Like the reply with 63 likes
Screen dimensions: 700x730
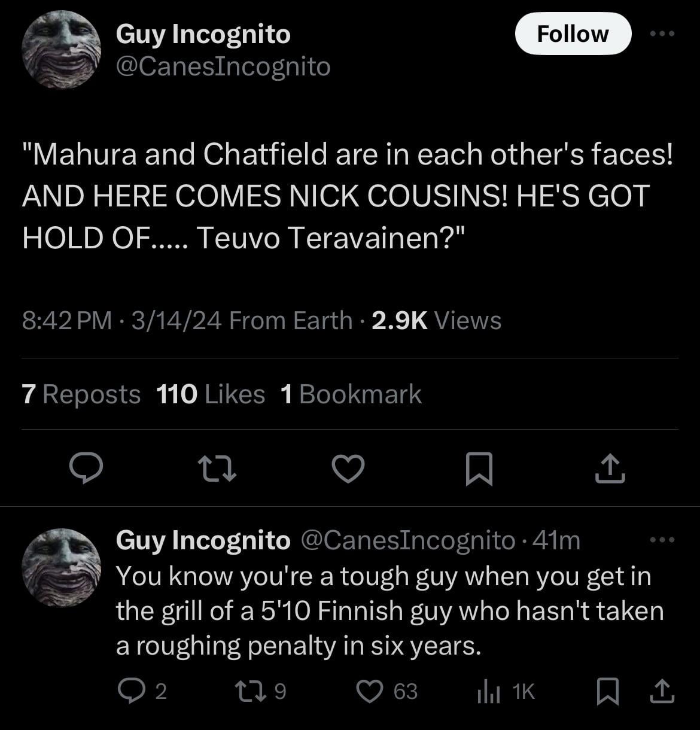370,691
